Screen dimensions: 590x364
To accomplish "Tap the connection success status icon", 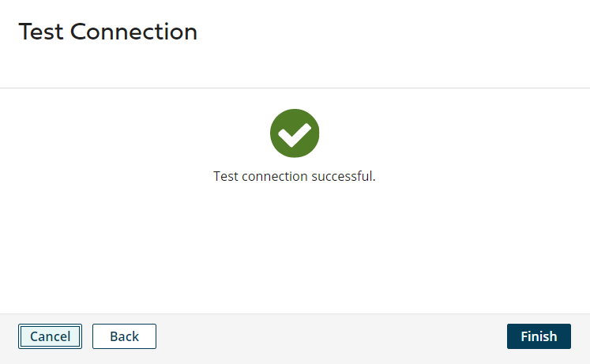I will pyautogui.click(x=295, y=133).
